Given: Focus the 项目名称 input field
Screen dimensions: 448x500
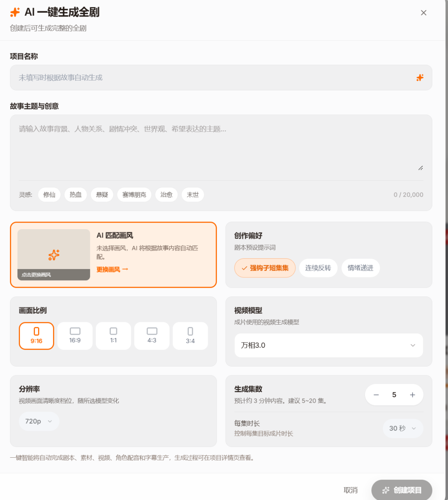Looking at the screenshot, I should pos(221,78).
